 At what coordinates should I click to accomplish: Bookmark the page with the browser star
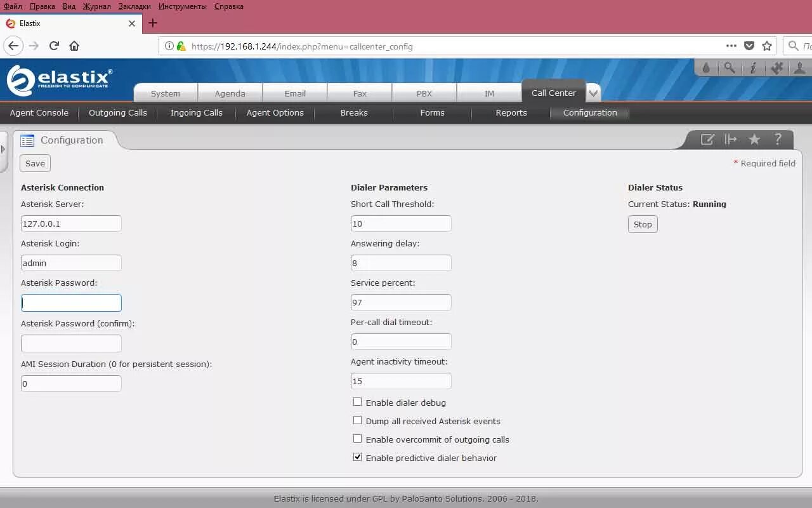(x=767, y=46)
